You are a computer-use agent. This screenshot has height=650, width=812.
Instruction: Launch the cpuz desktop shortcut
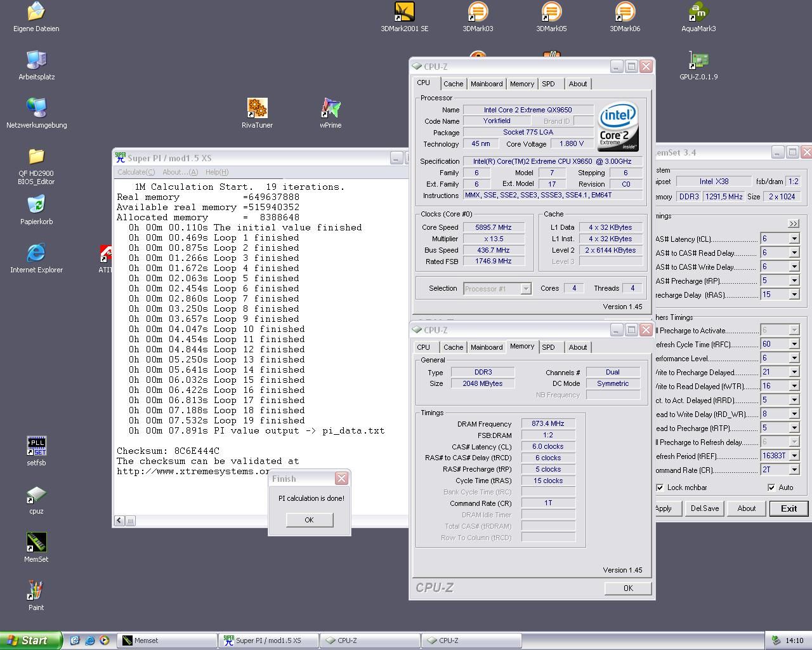coord(36,500)
